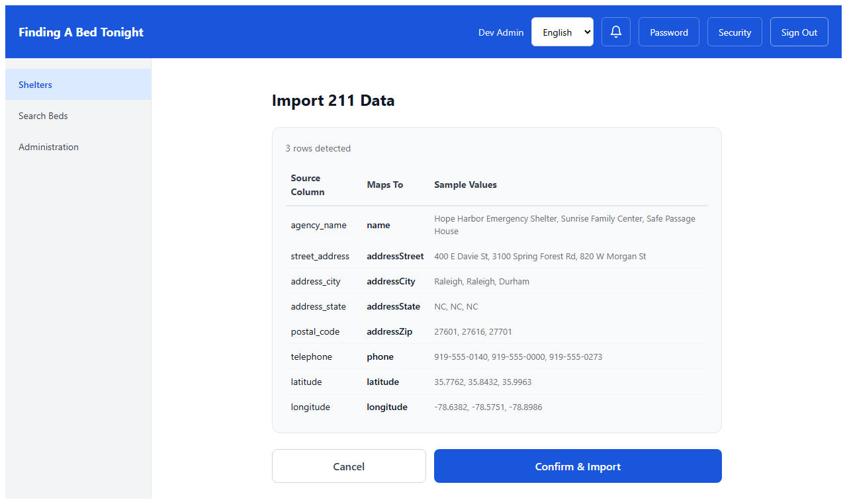Open the notifications bell icon
The height and width of the screenshot is (504, 847).
coord(615,32)
